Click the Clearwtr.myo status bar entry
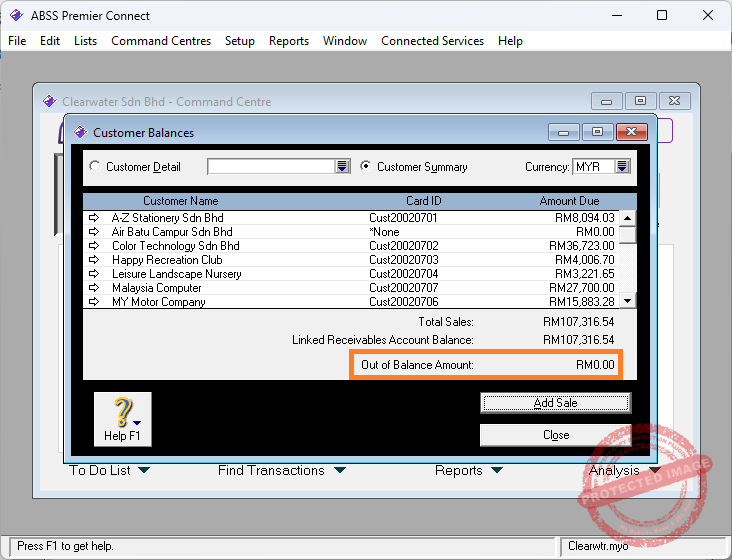The image size is (732, 560). (x=598, y=546)
